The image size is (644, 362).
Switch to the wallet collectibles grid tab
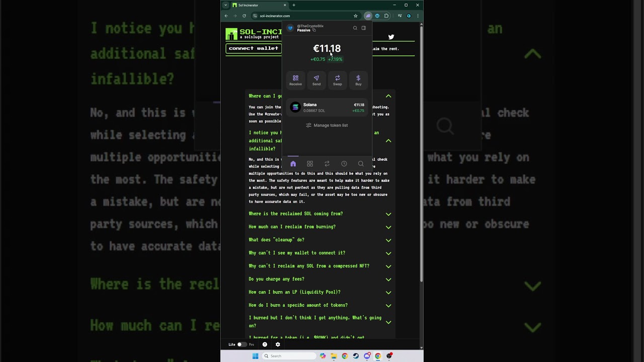(x=310, y=164)
